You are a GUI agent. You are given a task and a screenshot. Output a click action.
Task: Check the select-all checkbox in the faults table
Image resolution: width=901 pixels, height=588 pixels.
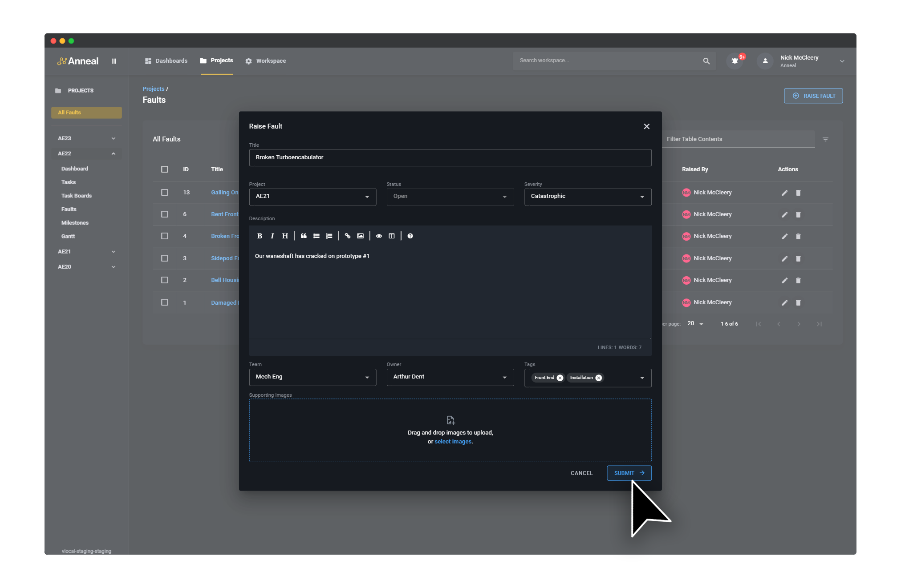(x=164, y=169)
